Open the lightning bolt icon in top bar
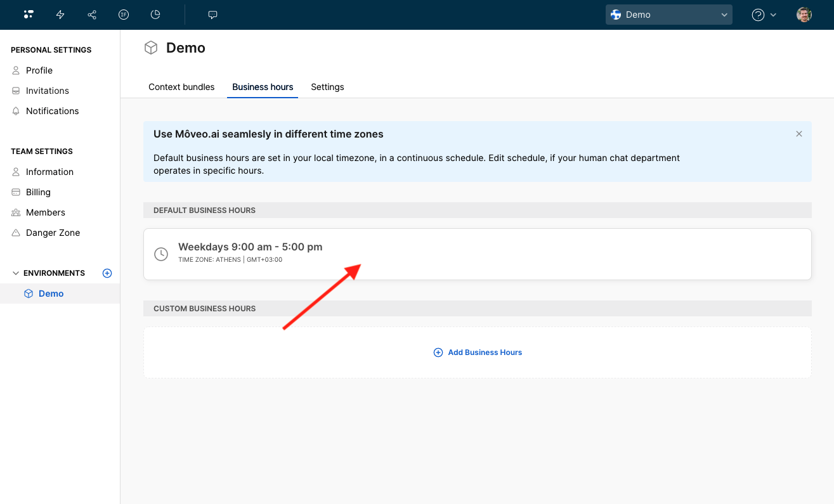This screenshot has height=504, width=834. tap(60, 15)
